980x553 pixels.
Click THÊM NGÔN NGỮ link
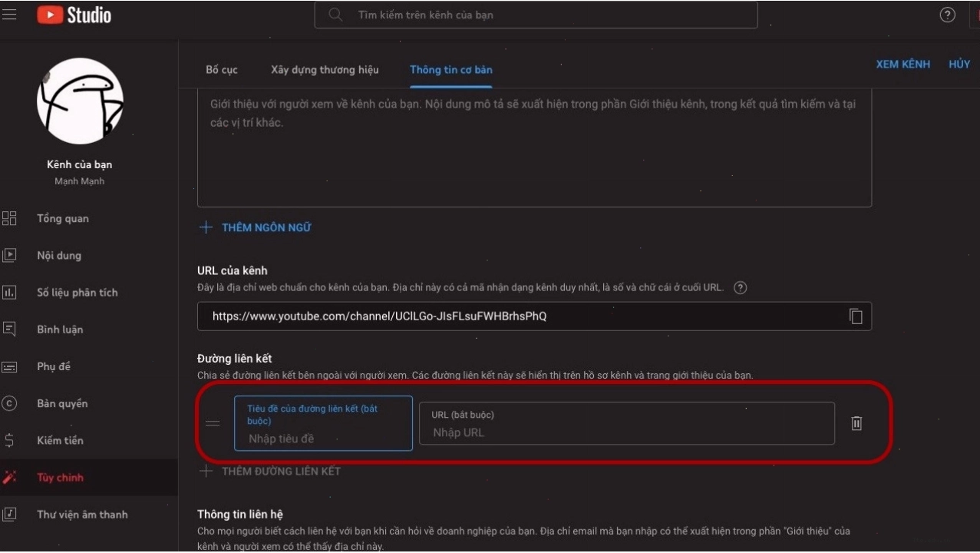[266, 227]
